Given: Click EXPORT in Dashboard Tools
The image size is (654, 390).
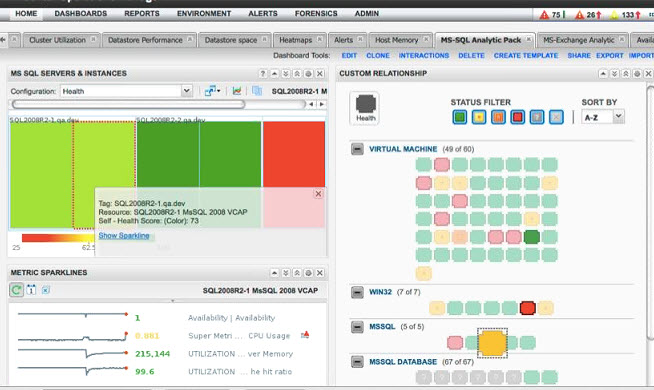Looking at the screenshot, I should (x=610, y=55).
